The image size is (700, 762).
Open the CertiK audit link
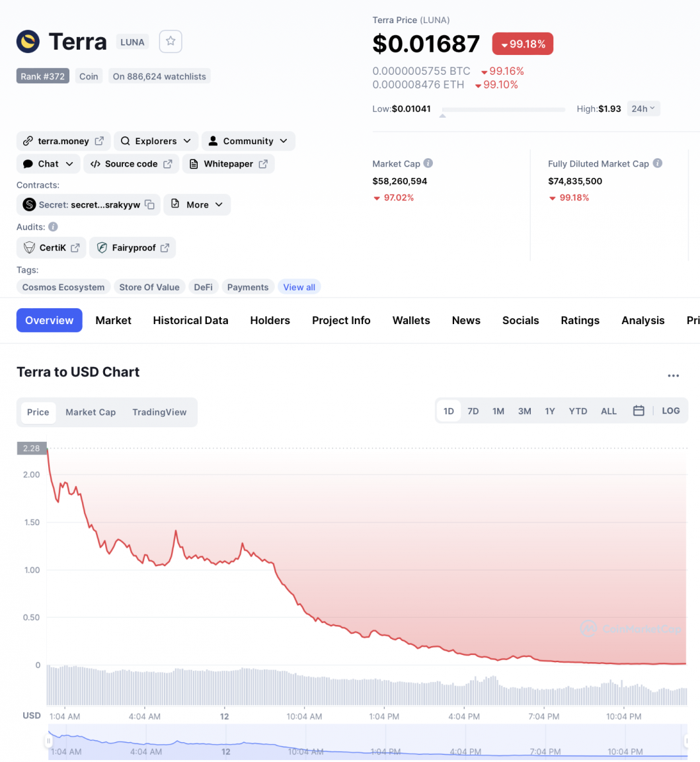(52, 248)
